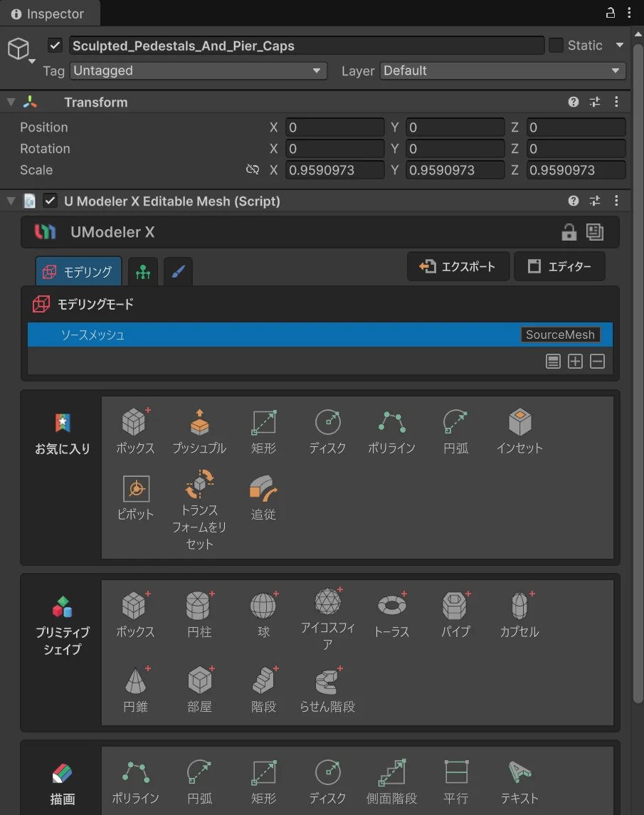This screenshot has width=644, height=815.
Task: Click the Scale Y input field
Action: click(455, 170)
